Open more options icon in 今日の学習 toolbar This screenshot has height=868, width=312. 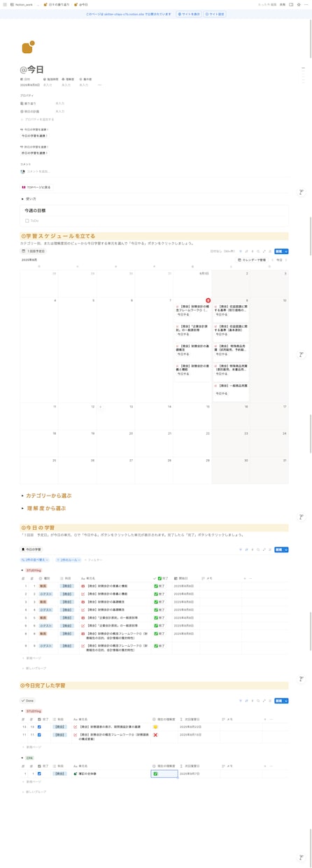[270, 549]
